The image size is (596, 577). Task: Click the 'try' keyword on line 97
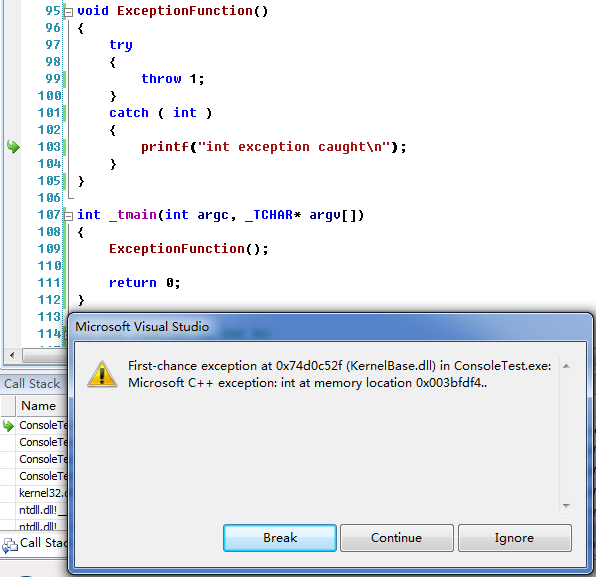(121, 45)
